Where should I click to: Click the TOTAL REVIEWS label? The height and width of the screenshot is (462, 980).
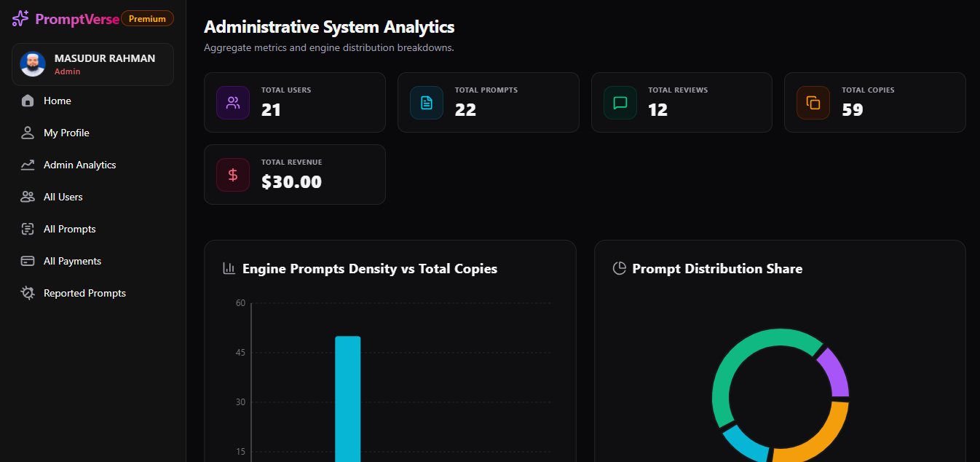coord(678,90)
